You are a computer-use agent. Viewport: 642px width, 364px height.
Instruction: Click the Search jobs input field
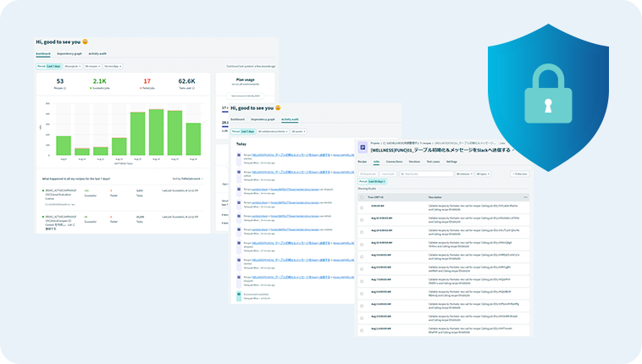(x=426, y=174)
